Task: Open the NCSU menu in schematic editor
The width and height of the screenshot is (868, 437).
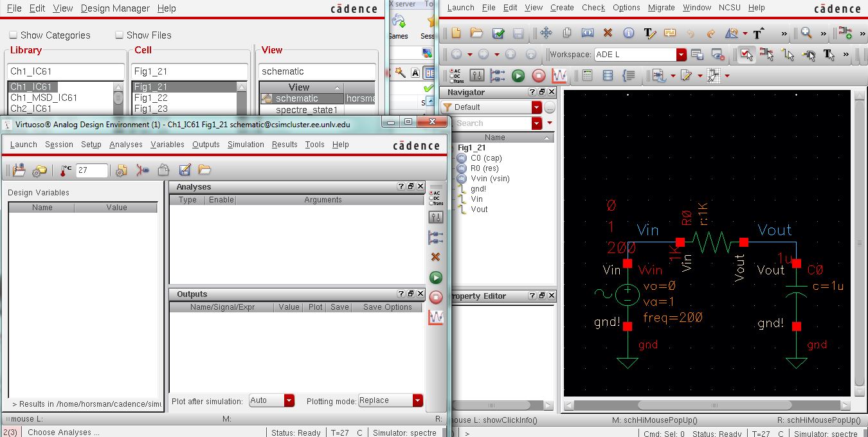Action: [730, 8]
